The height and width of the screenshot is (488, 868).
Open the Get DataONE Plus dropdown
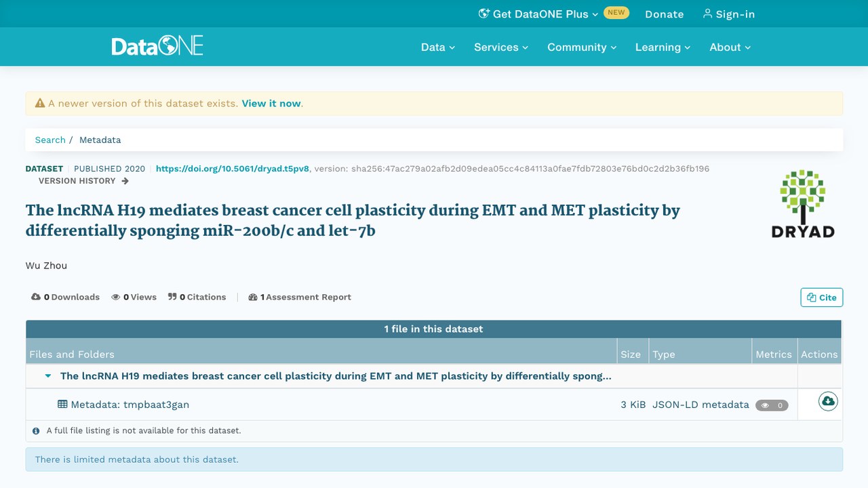click(x=539, y=14)
